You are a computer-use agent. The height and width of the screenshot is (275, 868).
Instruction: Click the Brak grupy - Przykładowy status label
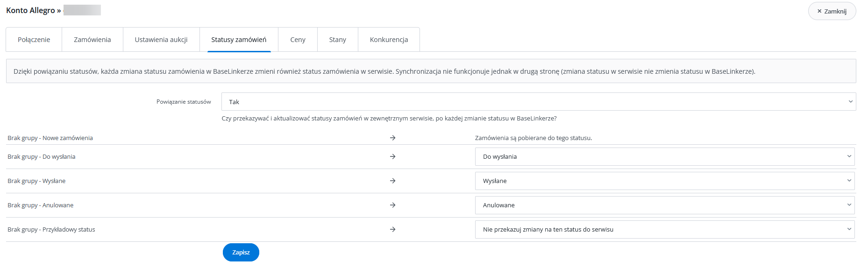coord(51,229)
